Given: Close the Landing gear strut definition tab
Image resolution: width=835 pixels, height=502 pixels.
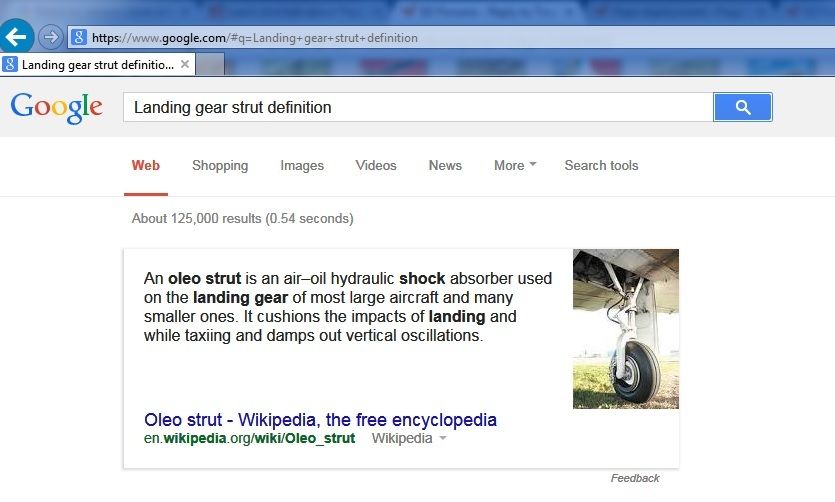Looking at the screenshot, I should (x=185, y=64).
